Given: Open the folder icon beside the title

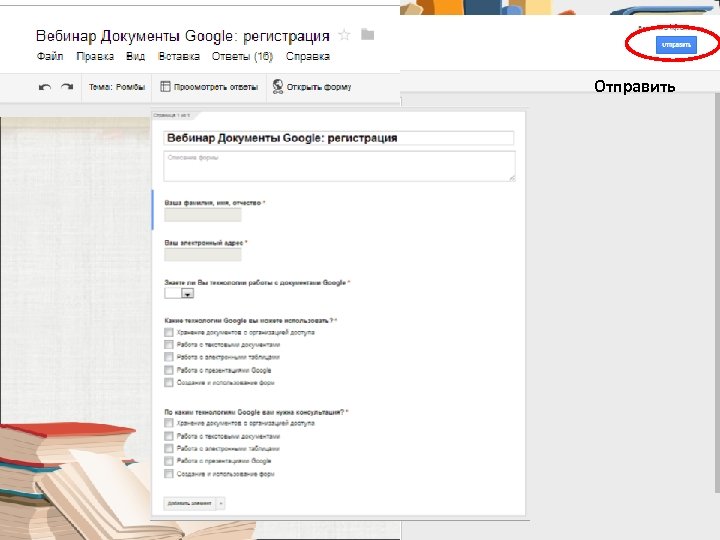Looking at the screenshot, I should pos(367,34).
